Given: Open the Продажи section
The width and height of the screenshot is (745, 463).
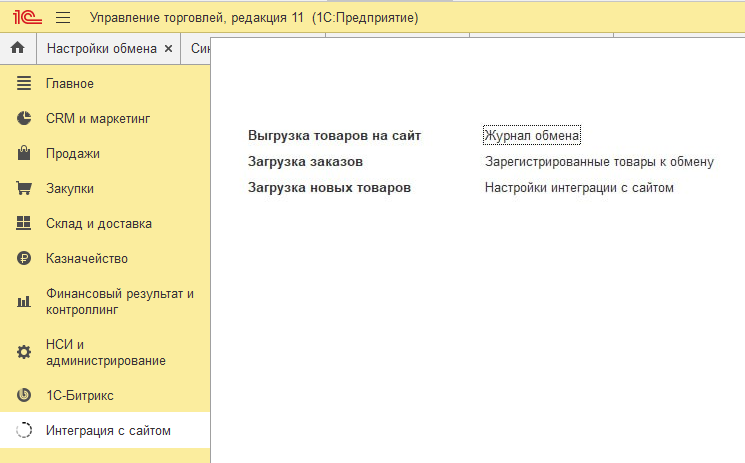Looking at the screenshot, I should coord(73,154).
